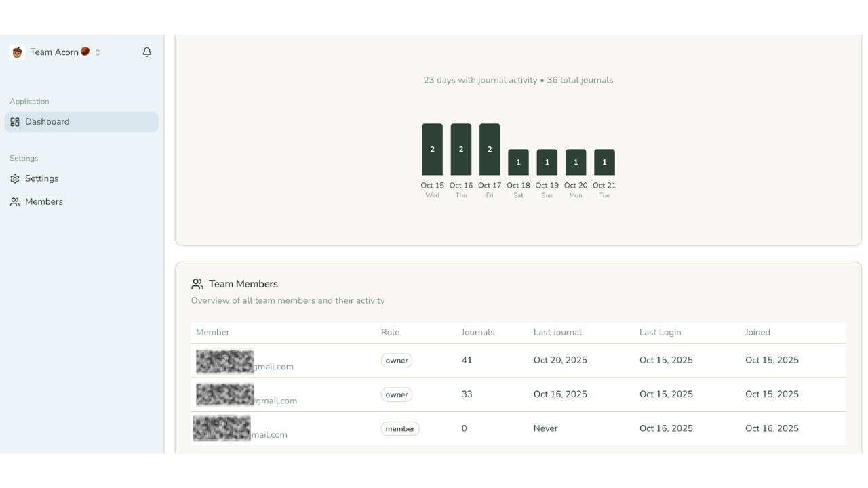Go to Settings in the sidebar
The width and height of the screenshot is (868, 488).
coord(81,178)
